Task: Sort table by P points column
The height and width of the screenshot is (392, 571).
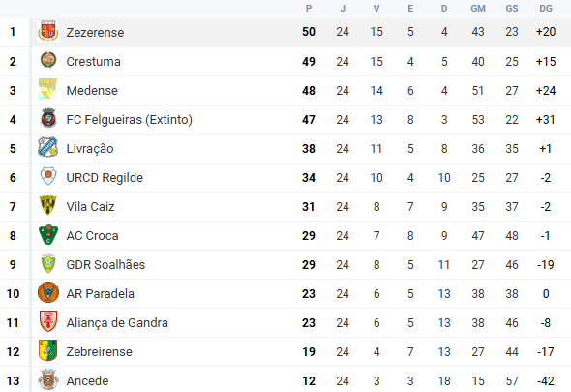Action: (309, 9)
